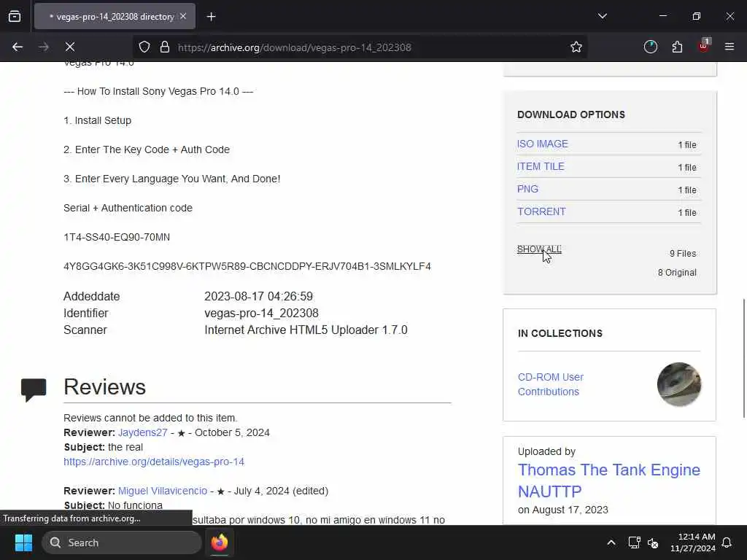
Task: Open the Extensions puzzle icon
Action: click(677, 47)
